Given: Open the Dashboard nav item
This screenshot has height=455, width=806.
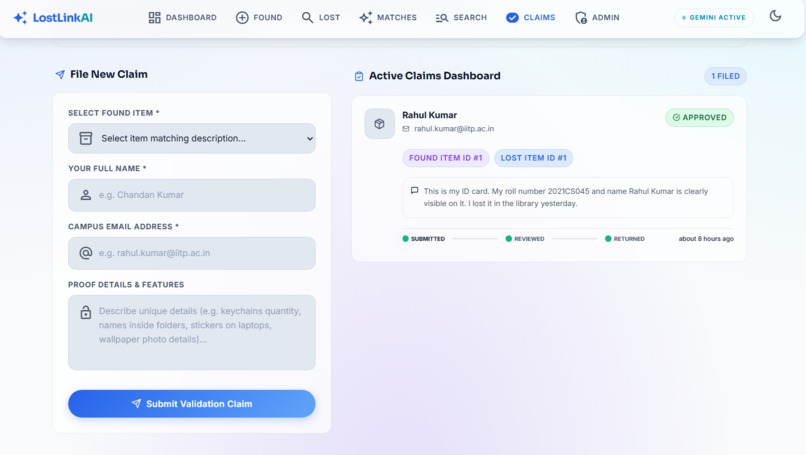Looking at the screenshot, I should 182,17.
